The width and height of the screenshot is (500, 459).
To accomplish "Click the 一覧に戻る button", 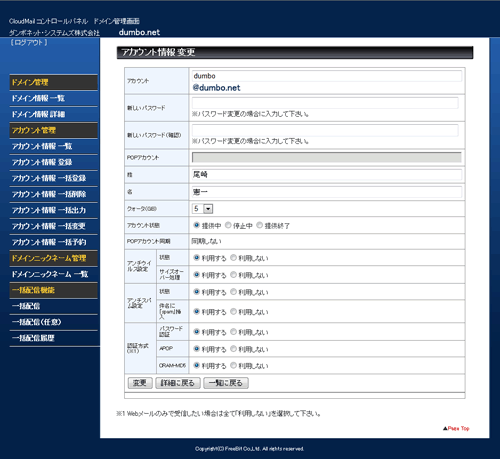I will [226, 383].
